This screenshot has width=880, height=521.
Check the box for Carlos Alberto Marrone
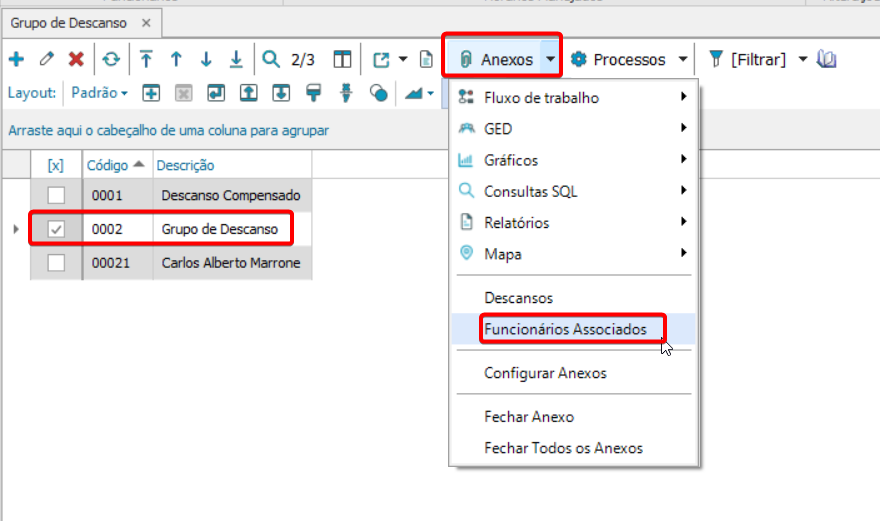[x=56, y=263]
